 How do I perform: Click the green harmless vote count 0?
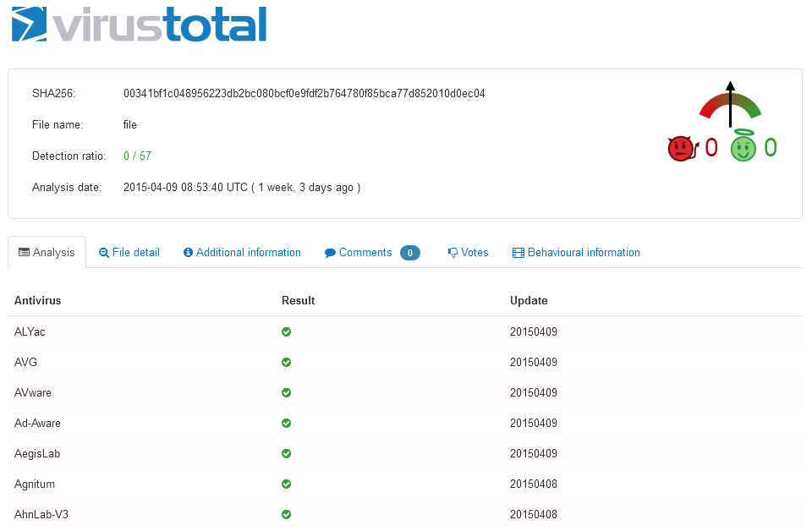tap(771, 147)
